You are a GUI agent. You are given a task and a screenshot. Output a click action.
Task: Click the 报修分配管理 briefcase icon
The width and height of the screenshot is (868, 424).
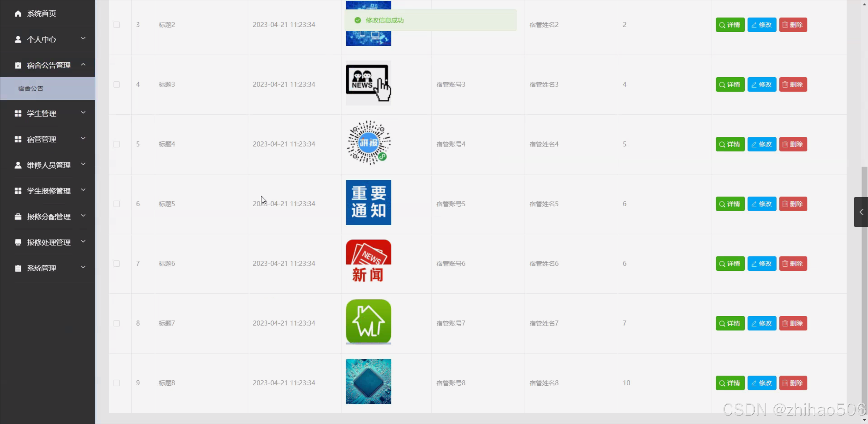pos(18,216)
